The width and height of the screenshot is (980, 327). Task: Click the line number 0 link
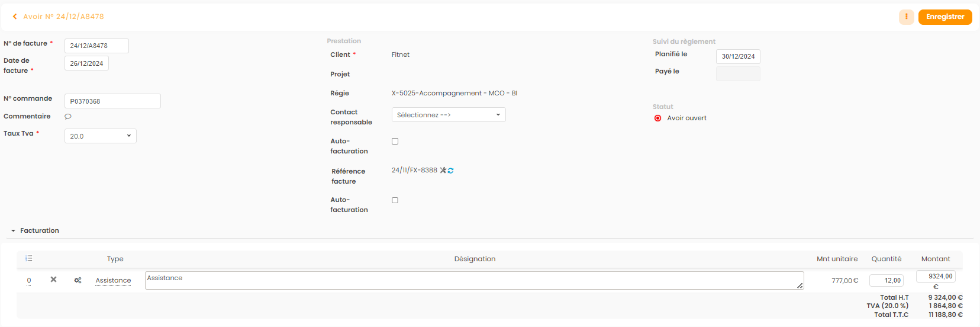29,281
